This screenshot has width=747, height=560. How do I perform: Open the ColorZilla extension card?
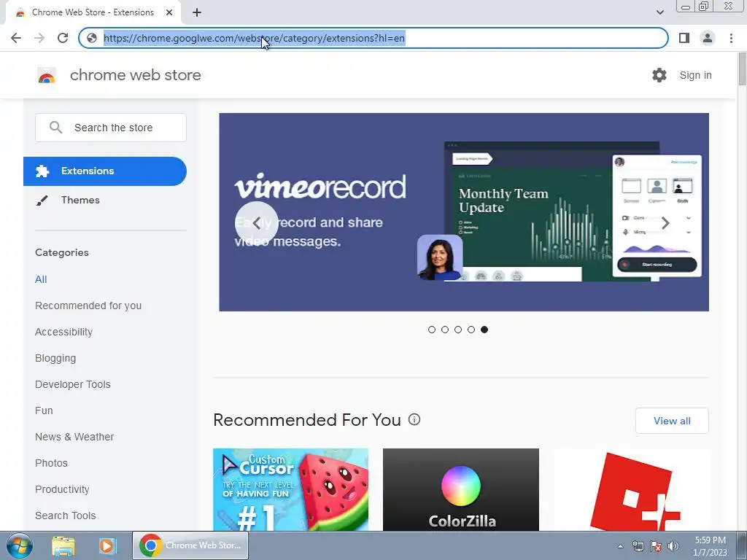pyautogui.click(x=461, y=489)
